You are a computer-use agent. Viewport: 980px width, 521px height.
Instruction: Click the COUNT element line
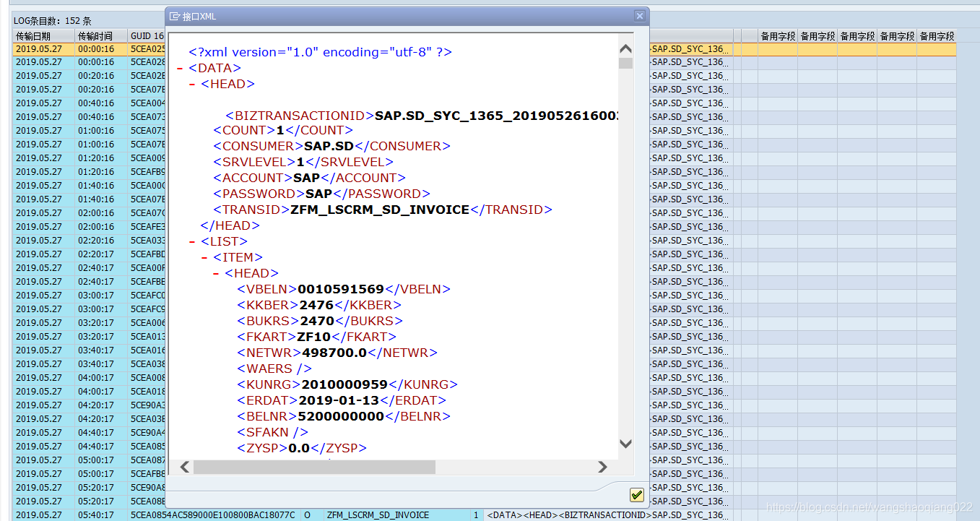click(x=283, y=131)
